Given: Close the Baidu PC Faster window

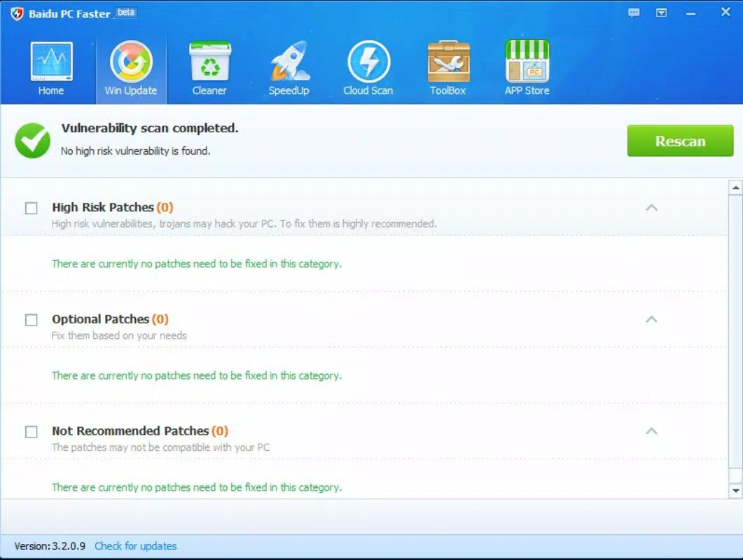Looking at the screenshot, I should 725,12.
